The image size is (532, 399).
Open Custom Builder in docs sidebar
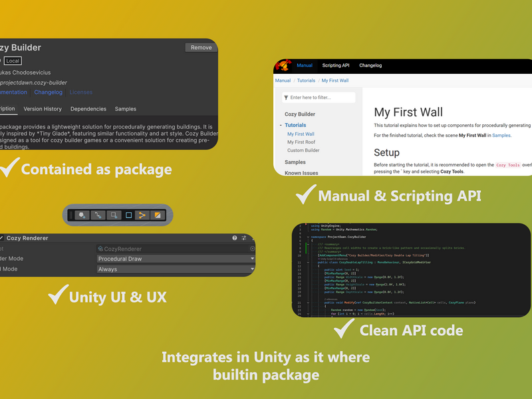(303, 150)
